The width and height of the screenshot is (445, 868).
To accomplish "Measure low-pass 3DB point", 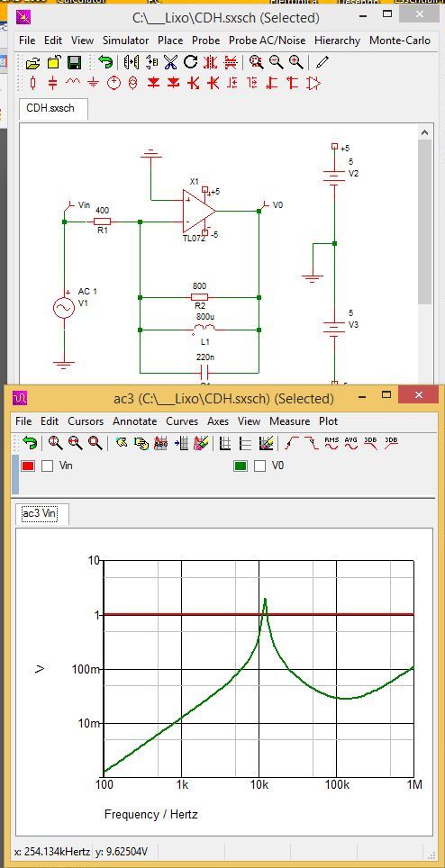I will pos(371,443).
